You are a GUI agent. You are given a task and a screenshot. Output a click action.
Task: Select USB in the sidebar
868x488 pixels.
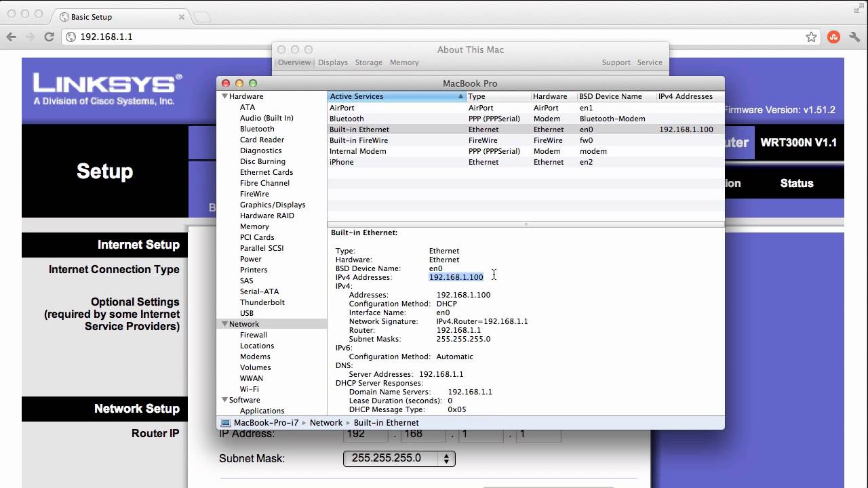coord(247,313)
